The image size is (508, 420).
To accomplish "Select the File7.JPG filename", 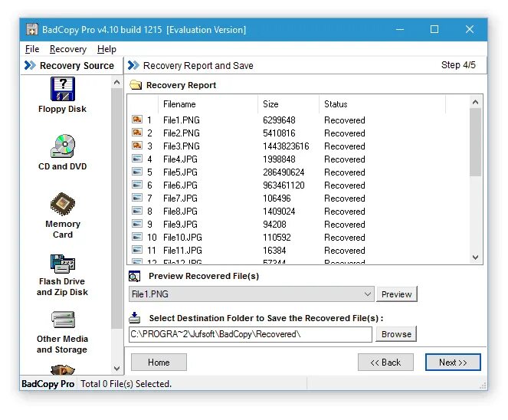I will pos(181,198).
